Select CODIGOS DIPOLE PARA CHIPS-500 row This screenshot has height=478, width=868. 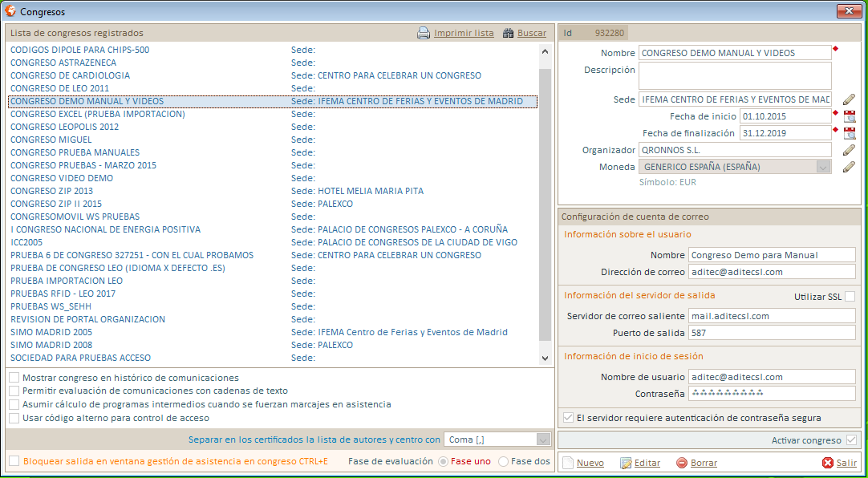pyautogui.click(x=273, y=50)
